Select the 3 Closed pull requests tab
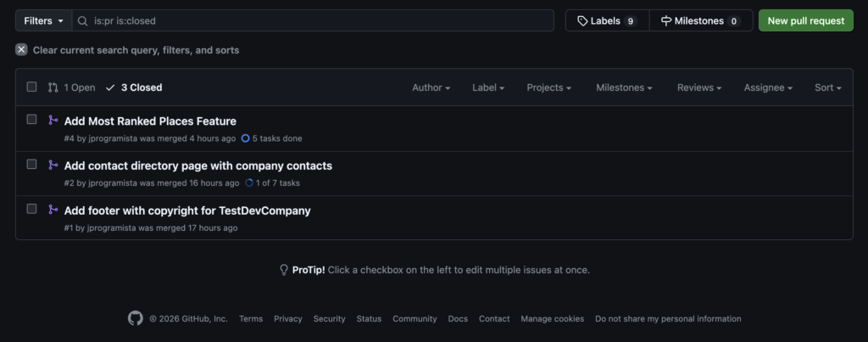This screenshot has width=868, height=342. point(134,87)
